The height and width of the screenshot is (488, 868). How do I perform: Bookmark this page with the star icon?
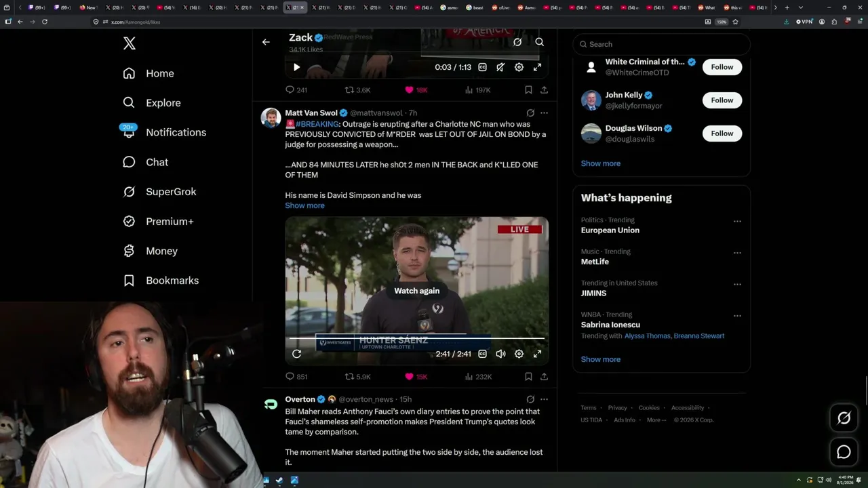[735, 22]
